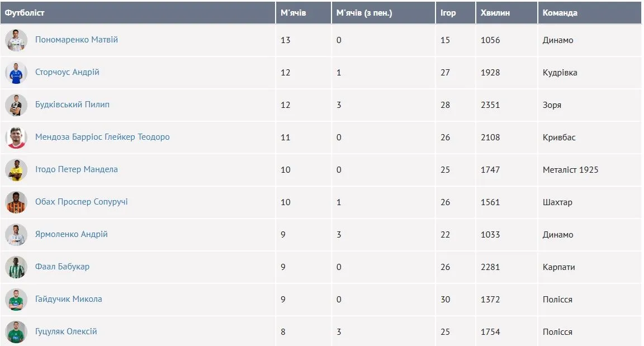Click Будківський Пилип's avatar photo
The image size is (644, 346).
click(x=16, y=105)
